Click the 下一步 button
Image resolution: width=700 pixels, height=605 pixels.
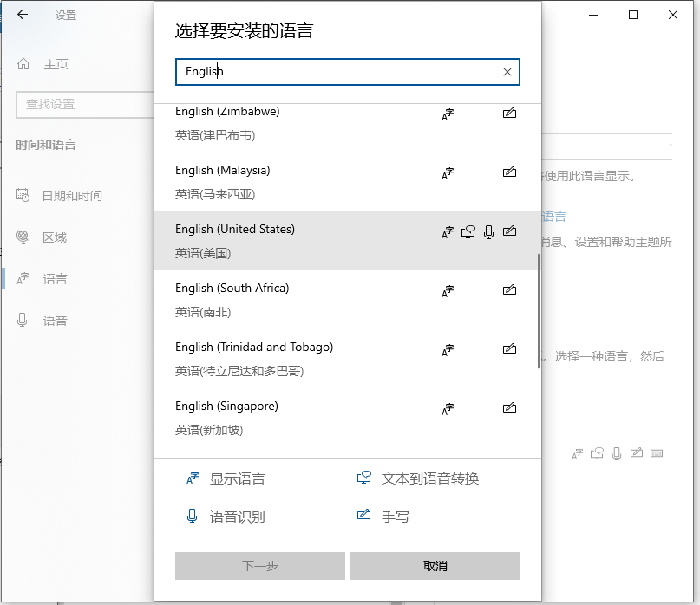[259, 565]
